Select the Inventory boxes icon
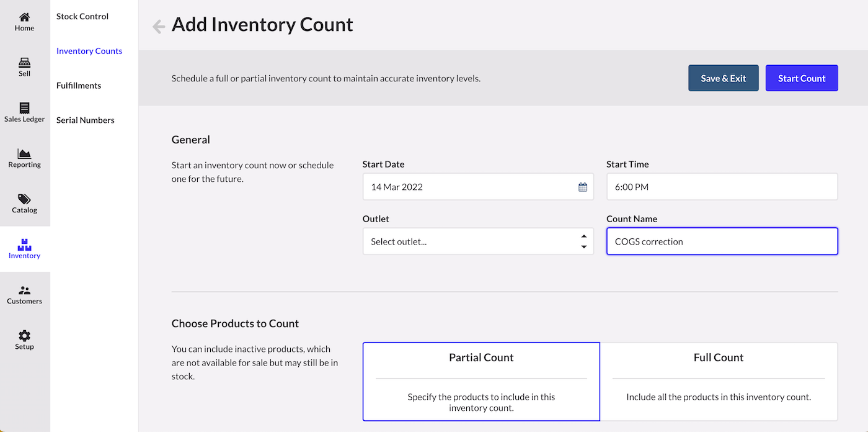The height and width of the screenshot is (432, 868). (x=24, y=245)
